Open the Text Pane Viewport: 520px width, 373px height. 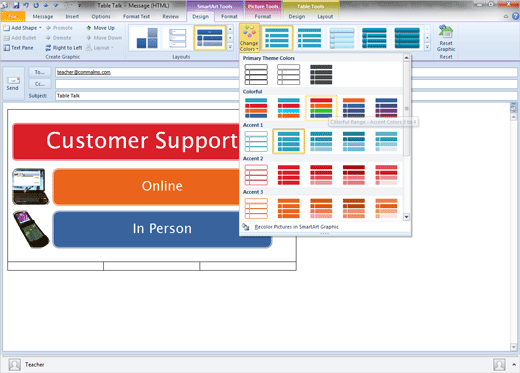click(x=19, y=48)
